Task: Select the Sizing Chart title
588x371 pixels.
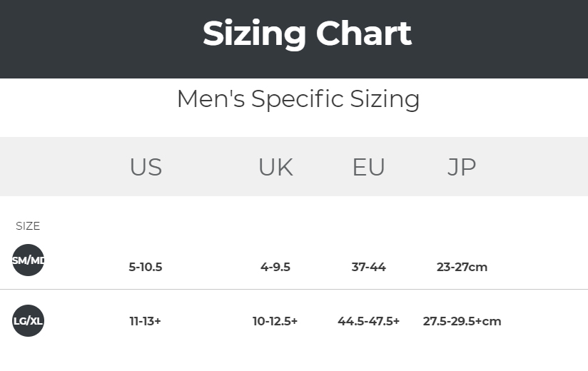Action: point(307,34)
